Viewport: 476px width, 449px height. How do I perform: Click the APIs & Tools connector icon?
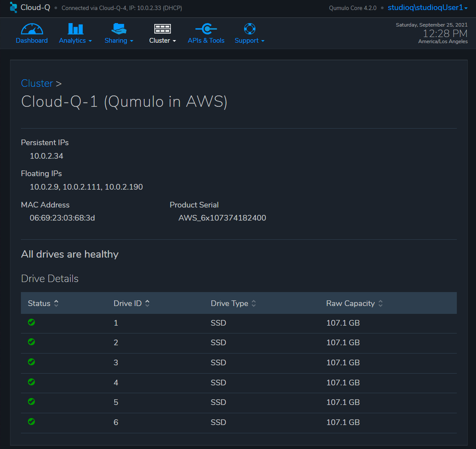coord(206,29)
